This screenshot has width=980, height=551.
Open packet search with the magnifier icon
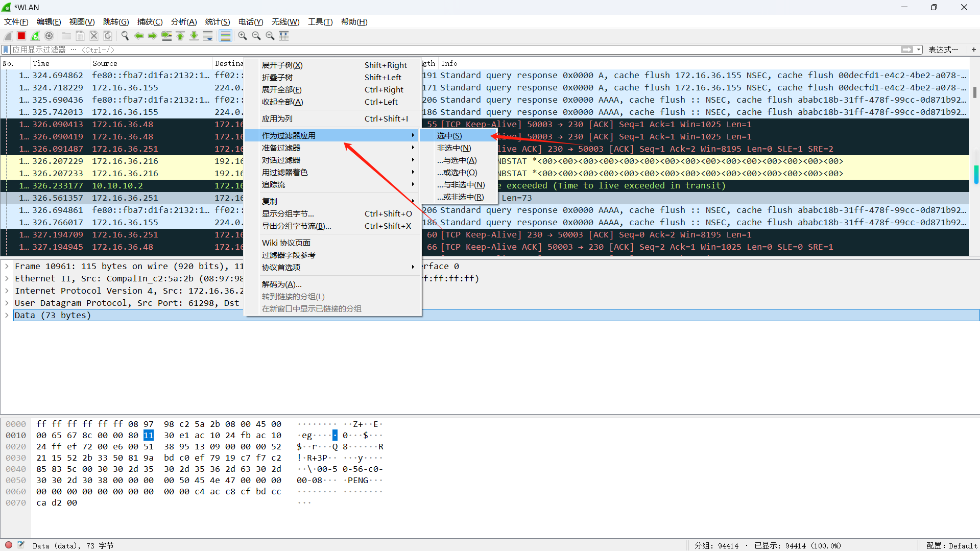125,36
